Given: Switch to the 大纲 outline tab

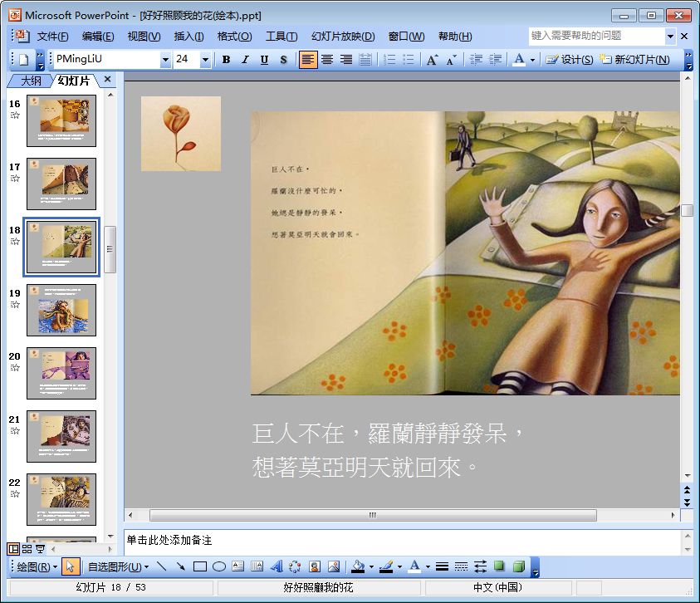Looking at the screenshot, I should click(31, 81).
